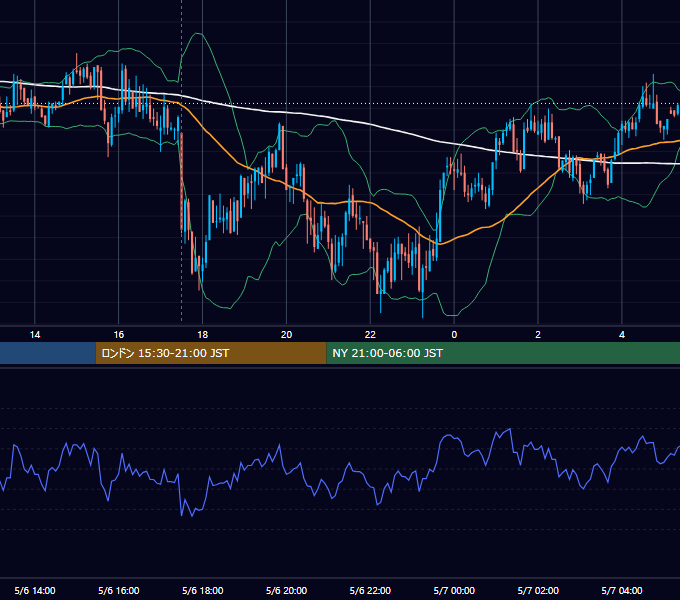Screen dimensions: 680x600
Task: Click the '0' hour label on price chart axis
Action: [x=454, y=335]
